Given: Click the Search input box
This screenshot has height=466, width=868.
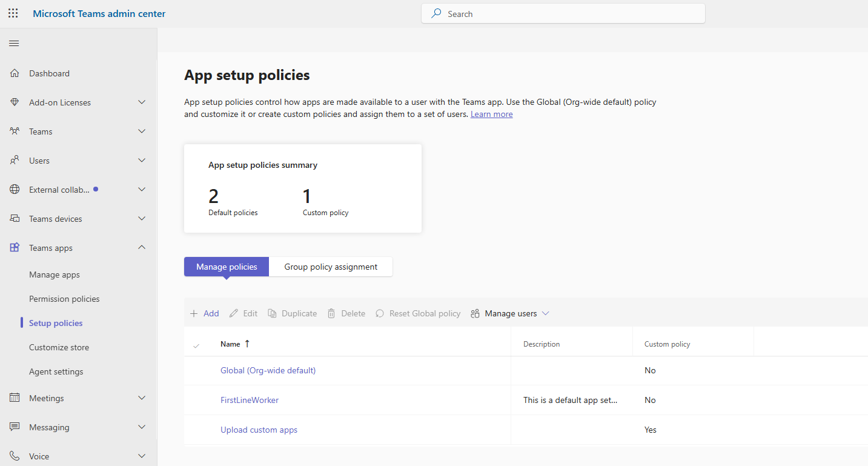Looking at the screenshot, I should [x=563, y=14].
